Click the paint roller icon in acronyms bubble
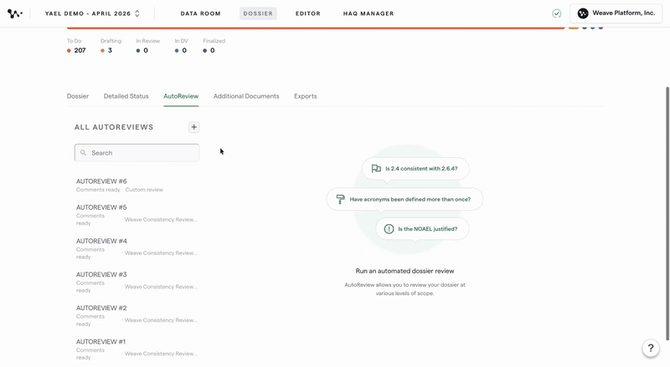Viewport: 670px width, 367px height. click(x=340, y=199)
